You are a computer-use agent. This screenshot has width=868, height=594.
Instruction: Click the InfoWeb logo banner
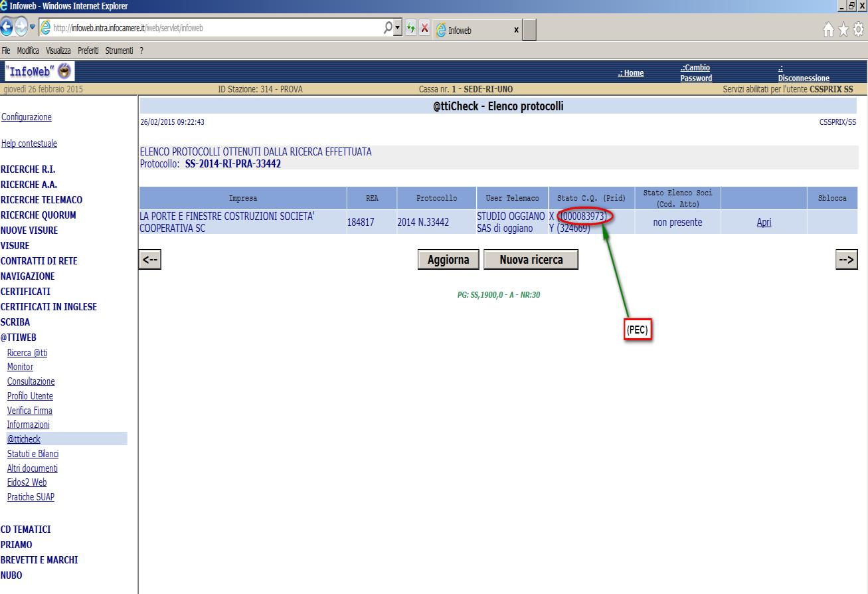[39, 71]
